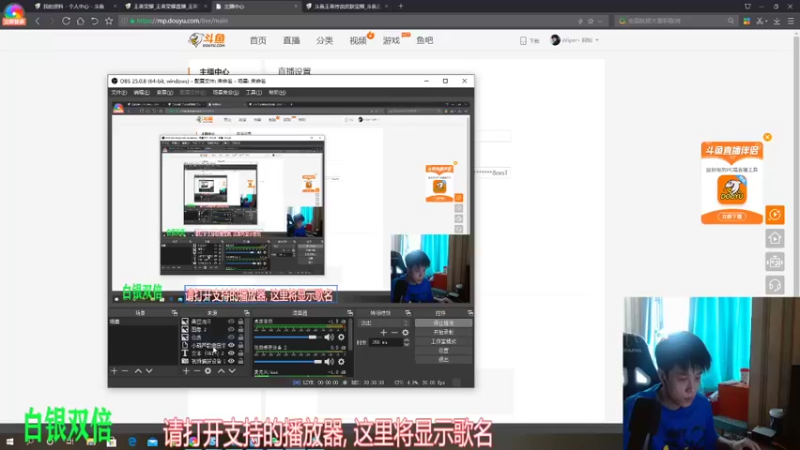This screenshot has width=800, height=450.
Task: Add a scene transition with the plus icon
Action: pyautogui.click(x=384, y=333)
